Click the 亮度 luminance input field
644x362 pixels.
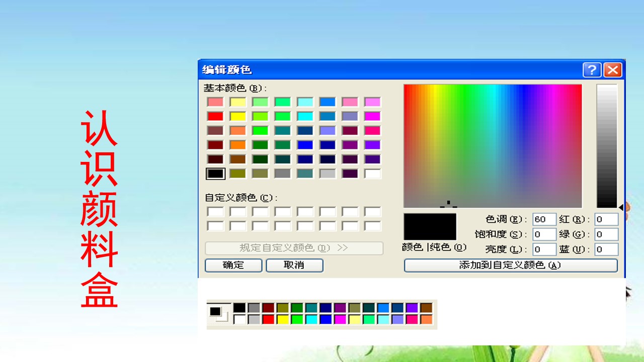544,249
